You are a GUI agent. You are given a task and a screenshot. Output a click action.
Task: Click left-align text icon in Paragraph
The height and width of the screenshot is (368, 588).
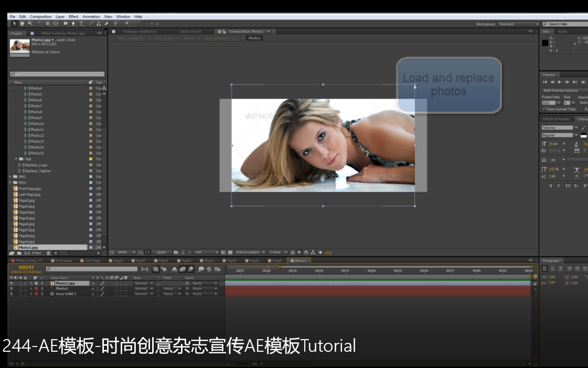coord(545,268)
